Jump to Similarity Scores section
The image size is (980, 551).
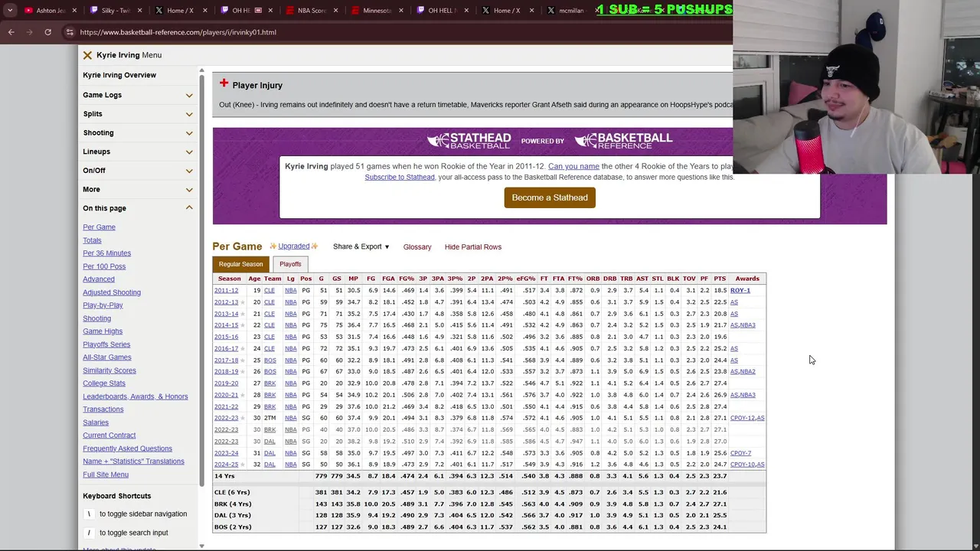tap(109, 370)
